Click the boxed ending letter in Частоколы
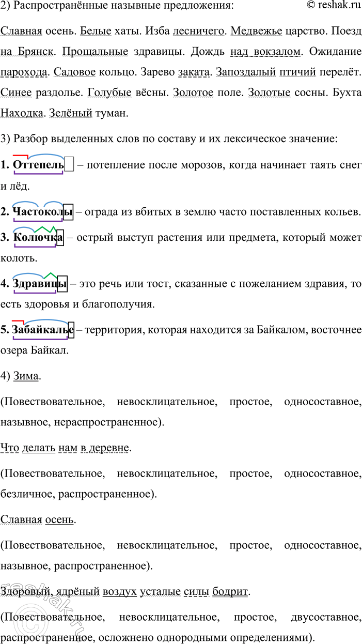Image resolution: width=362 pixels, height=644 pixels. (68, 211)
